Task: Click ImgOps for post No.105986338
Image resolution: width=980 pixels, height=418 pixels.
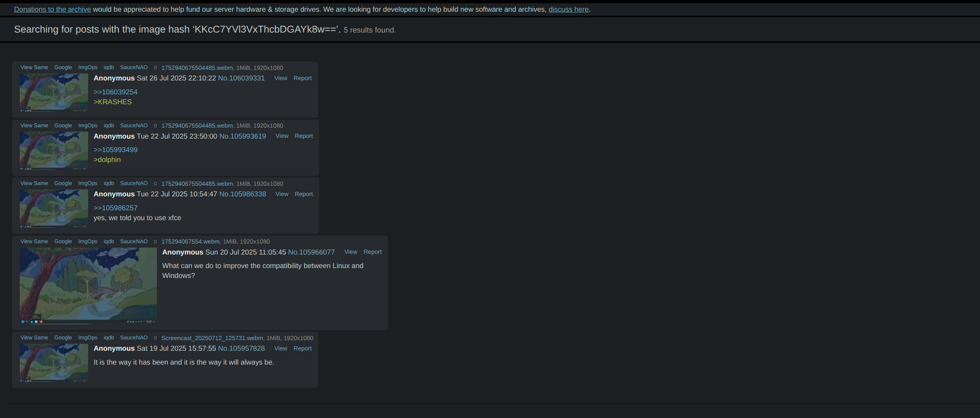Action: click(x=88, y=183)
